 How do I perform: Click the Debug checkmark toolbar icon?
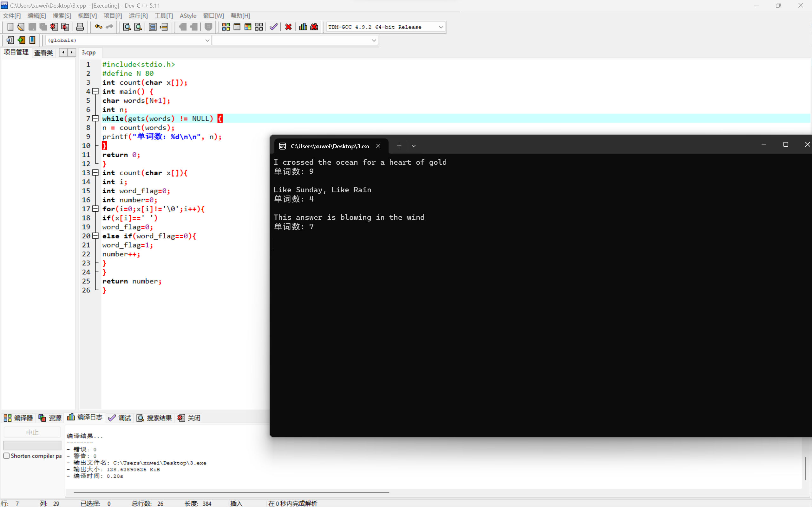[x=273, y=27]
